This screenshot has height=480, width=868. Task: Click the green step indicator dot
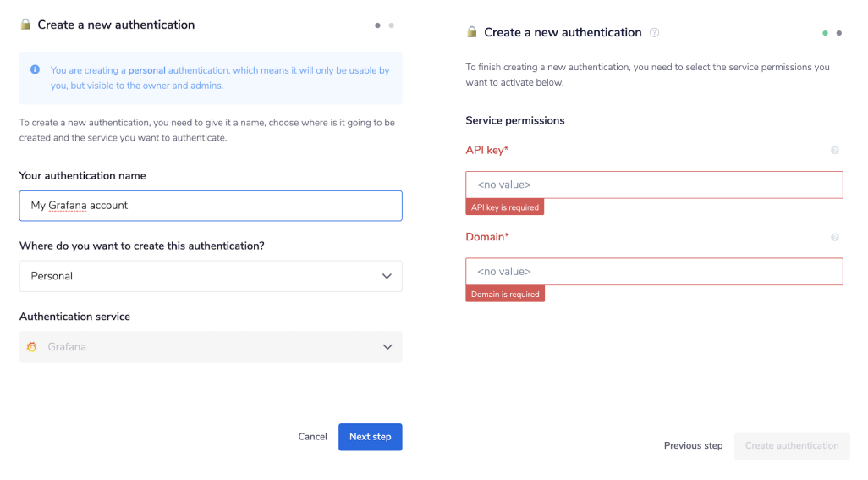click(x=825, y=33)
